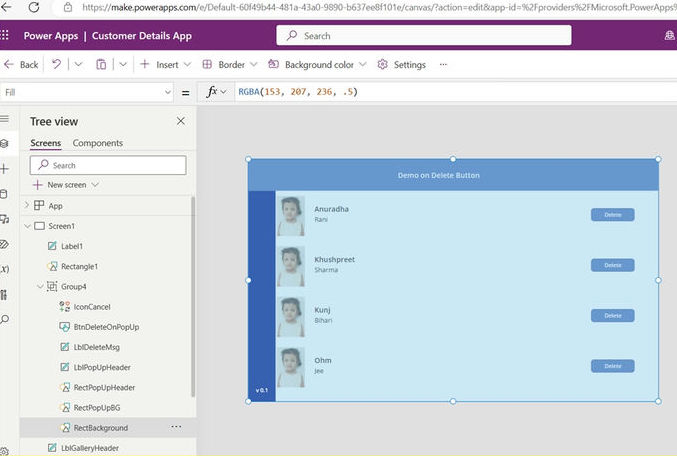
Task: Click the hamburger menu icon in left rail
Action: coord(4,119)
